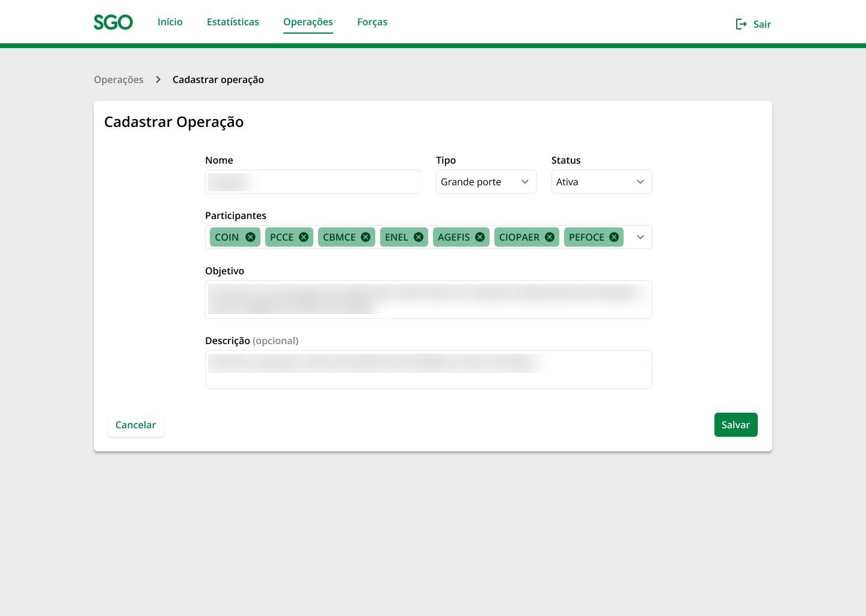Click the Descrição (opcional) label
Image resolution: width=866 pixels, height=616 pixels.
coord(251,340)
